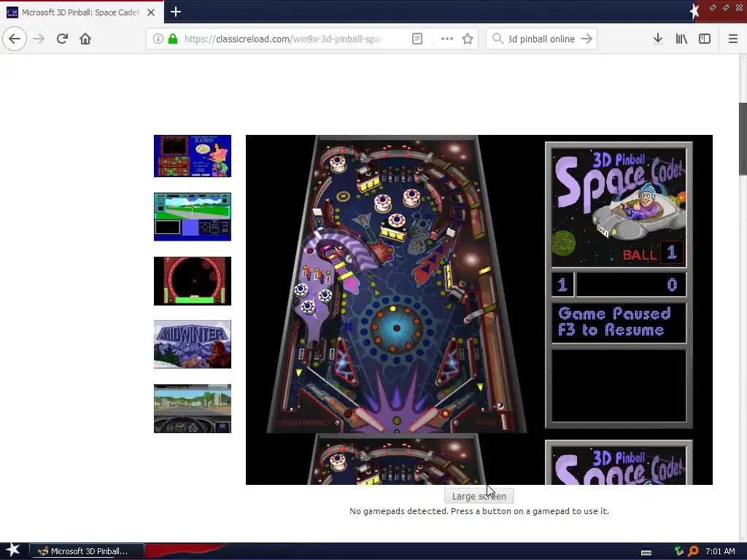
Task: Open the driving dashboard game thumbnail
Action: 193,408
